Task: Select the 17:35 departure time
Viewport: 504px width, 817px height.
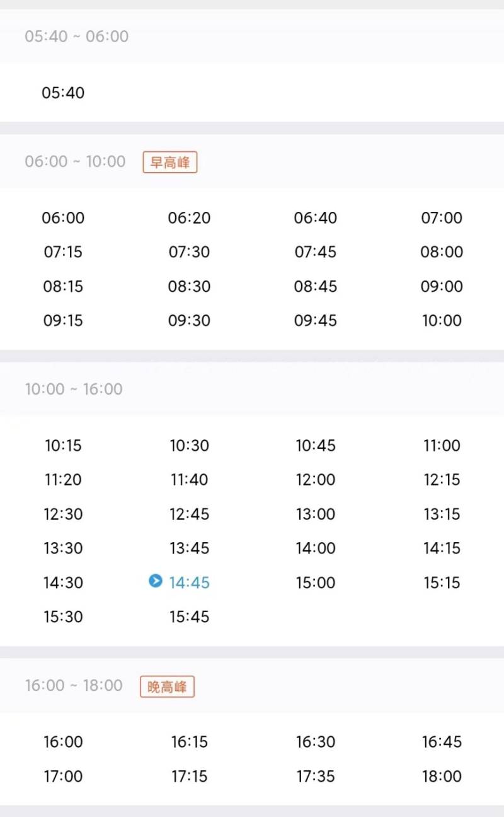Action: (316, 776)
